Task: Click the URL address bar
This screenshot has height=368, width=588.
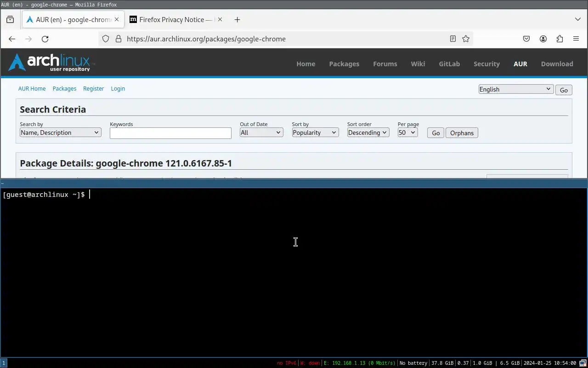Action: click(285, 39)
